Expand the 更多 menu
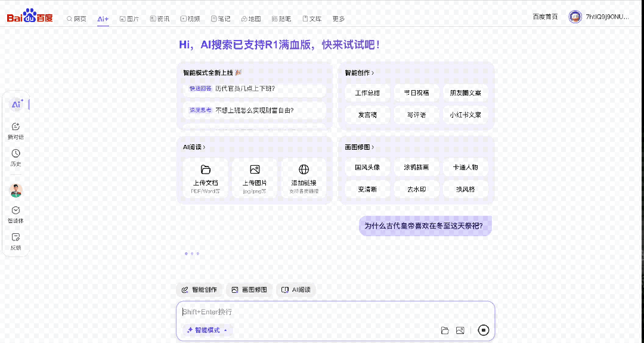Viewport: 644px width, 343px height. tap(339, 18)
